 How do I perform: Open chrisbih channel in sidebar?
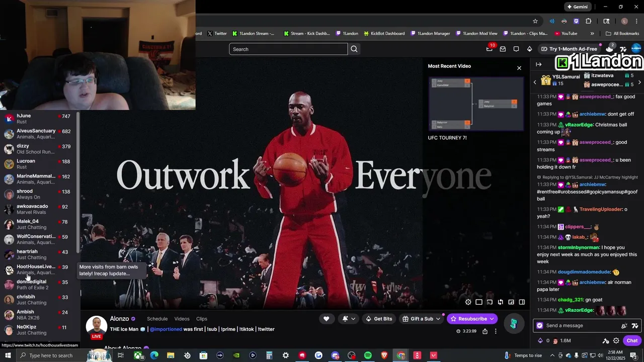[x=39, y=300]
